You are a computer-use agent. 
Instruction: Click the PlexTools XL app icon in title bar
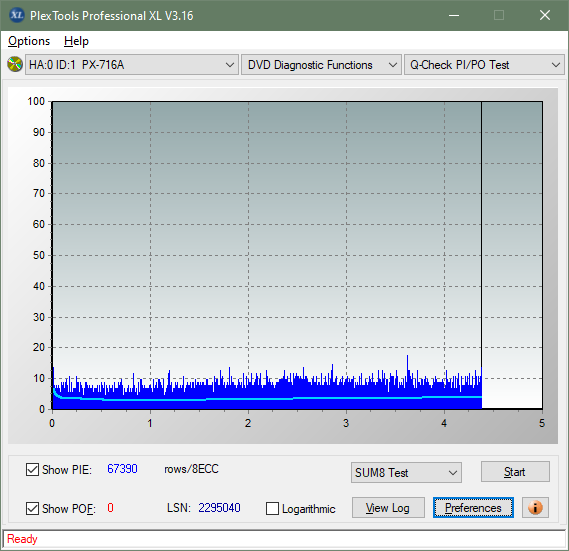(16, 15)
